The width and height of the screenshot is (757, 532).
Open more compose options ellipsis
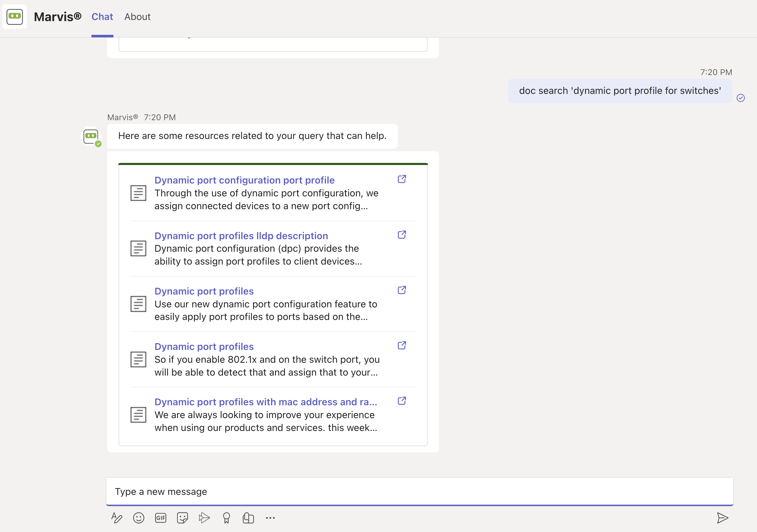(270, 518)
